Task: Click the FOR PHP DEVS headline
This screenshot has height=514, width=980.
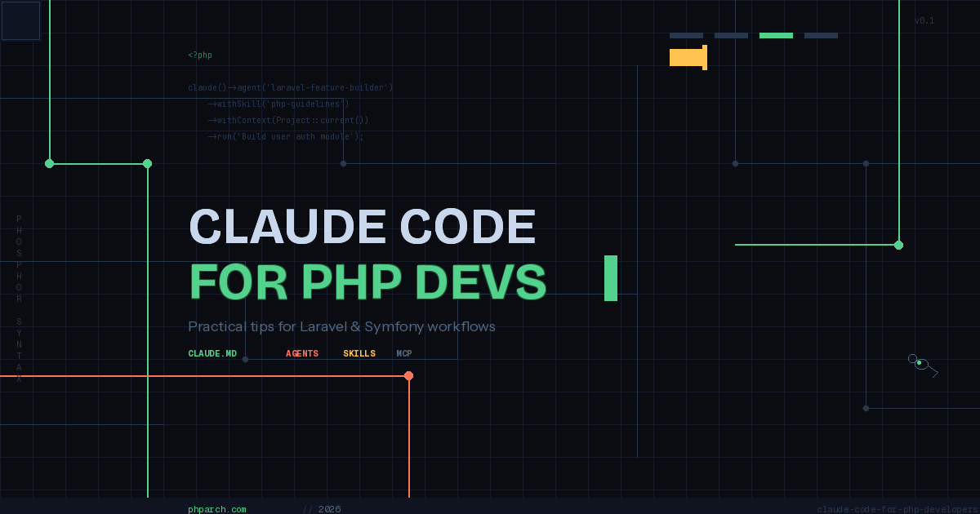Action: point(367,283)
